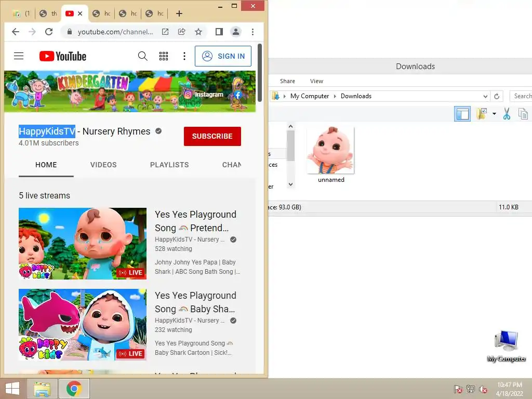The height and width of the screenshot is (399, 532).
Task: Toggle preview pane layout icon in Explorer
Action: click(x=462, y=114)
